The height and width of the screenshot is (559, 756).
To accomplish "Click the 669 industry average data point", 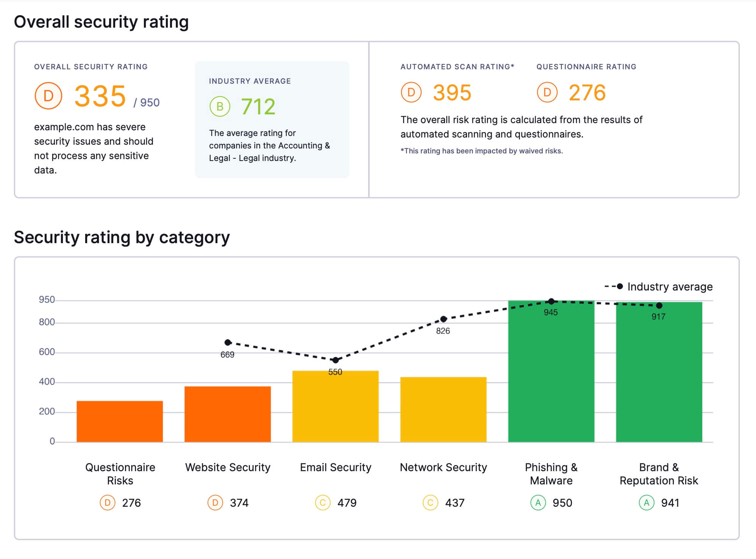I will click(228, 342).
